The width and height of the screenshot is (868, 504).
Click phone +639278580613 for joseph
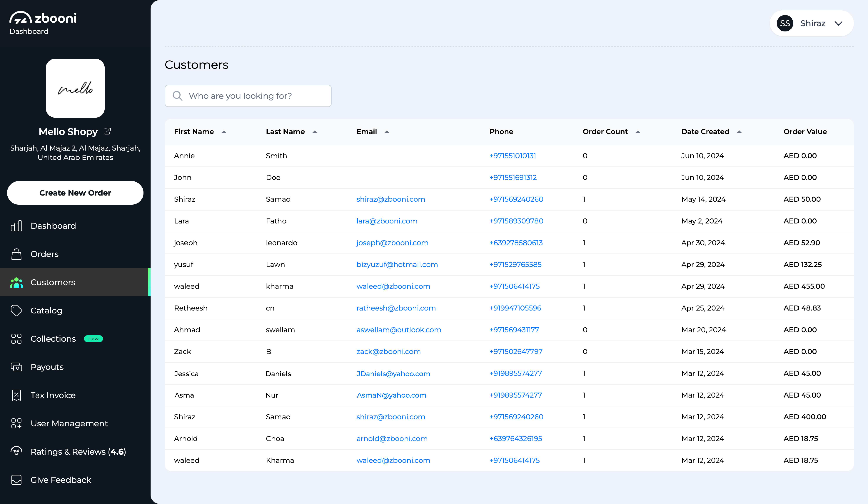[516, 243]
